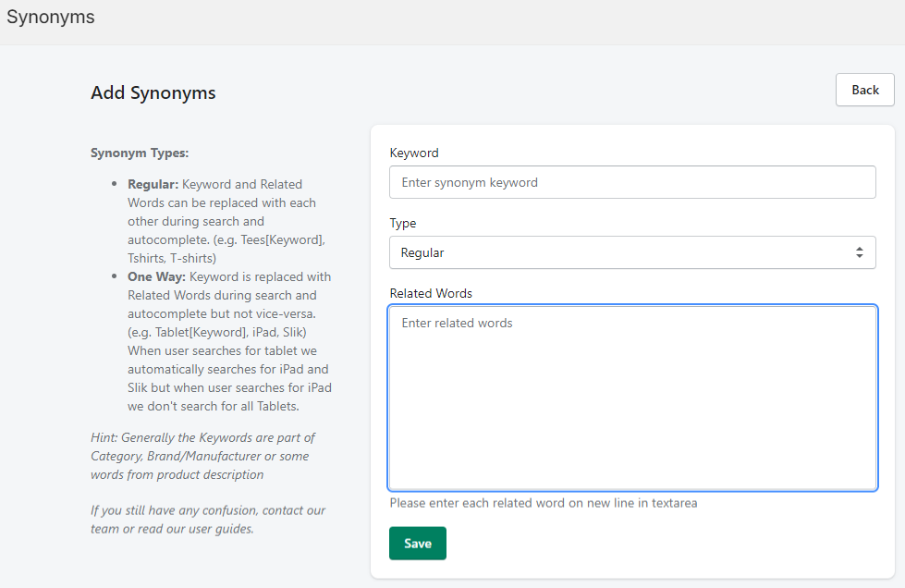Click the bold Regular term in list

point(153,184)
